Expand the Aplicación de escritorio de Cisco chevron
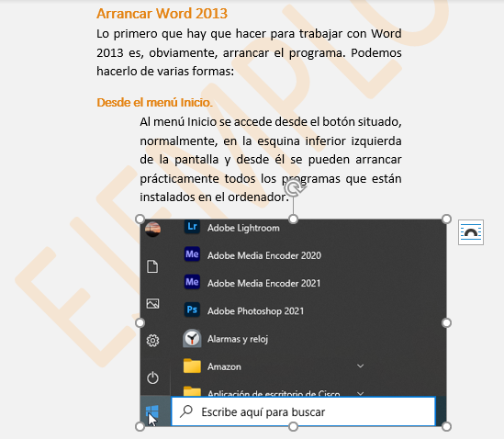 click(x=360, y=393)
